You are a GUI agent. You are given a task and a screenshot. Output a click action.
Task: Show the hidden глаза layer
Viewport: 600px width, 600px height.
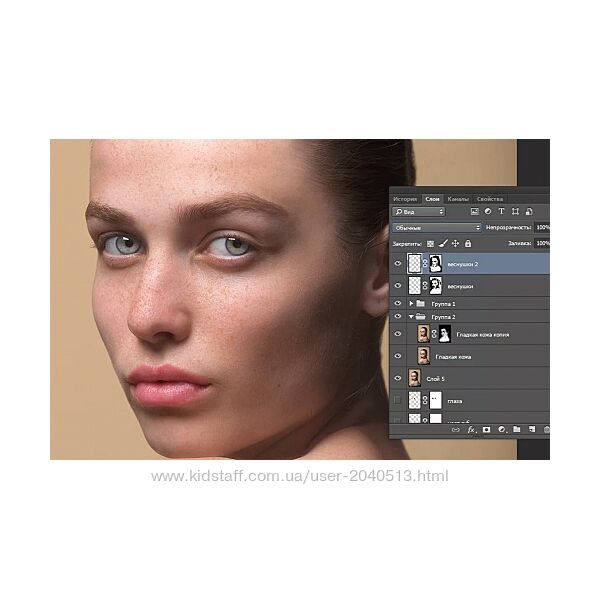(x=398, y=400)
